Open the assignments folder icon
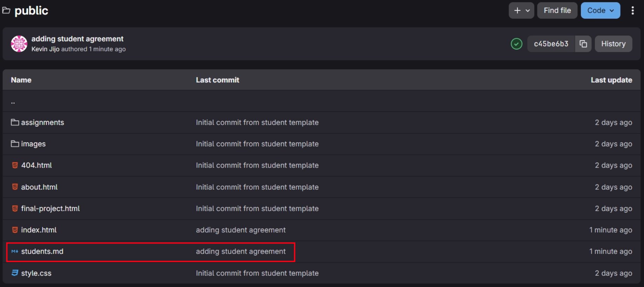 pos(15,122)
